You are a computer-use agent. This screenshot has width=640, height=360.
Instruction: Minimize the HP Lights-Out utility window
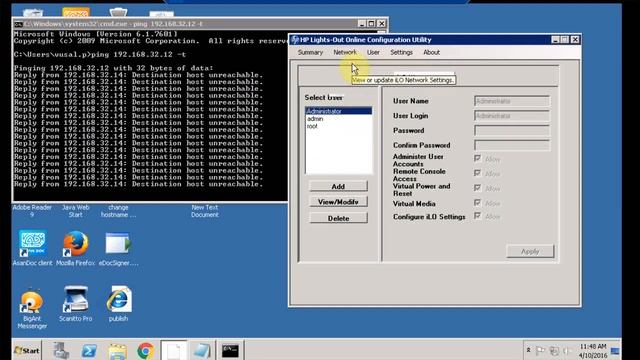pos(555,40)
